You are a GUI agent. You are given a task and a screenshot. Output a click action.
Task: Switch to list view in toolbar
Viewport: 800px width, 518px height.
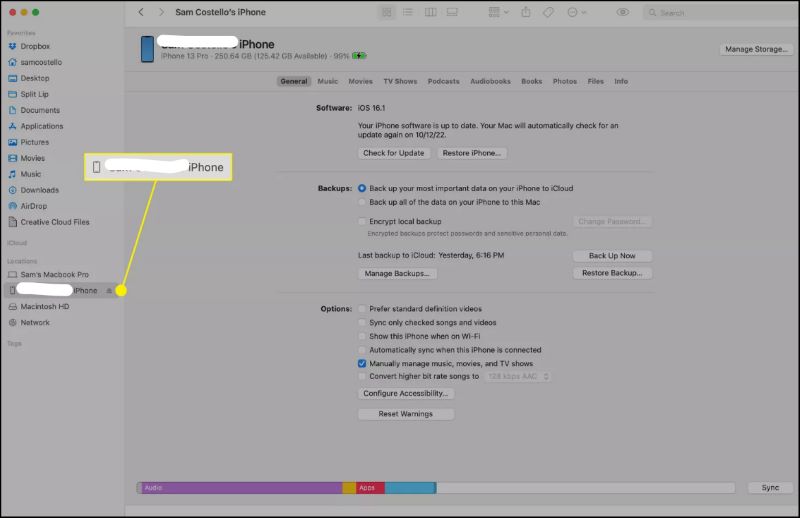(x=408, y=12)
